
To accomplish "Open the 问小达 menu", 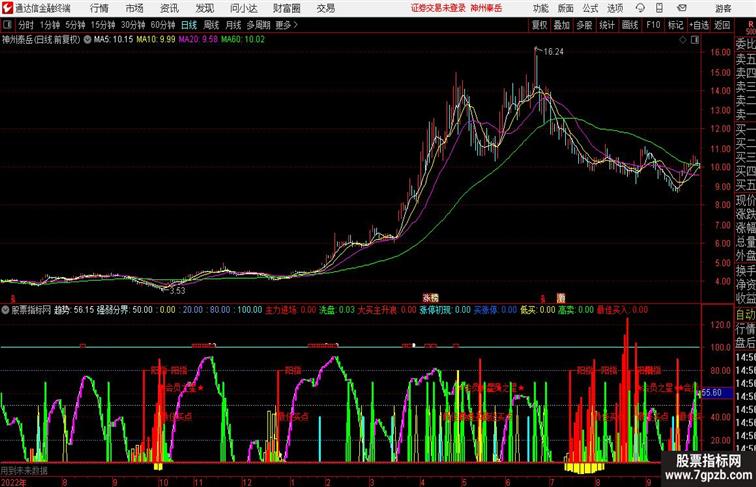I will click(243, 8).
